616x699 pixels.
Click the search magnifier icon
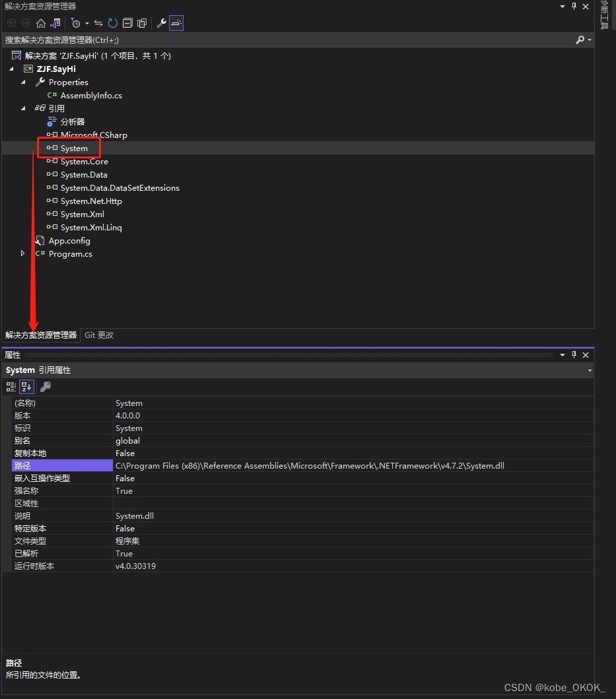580,40
